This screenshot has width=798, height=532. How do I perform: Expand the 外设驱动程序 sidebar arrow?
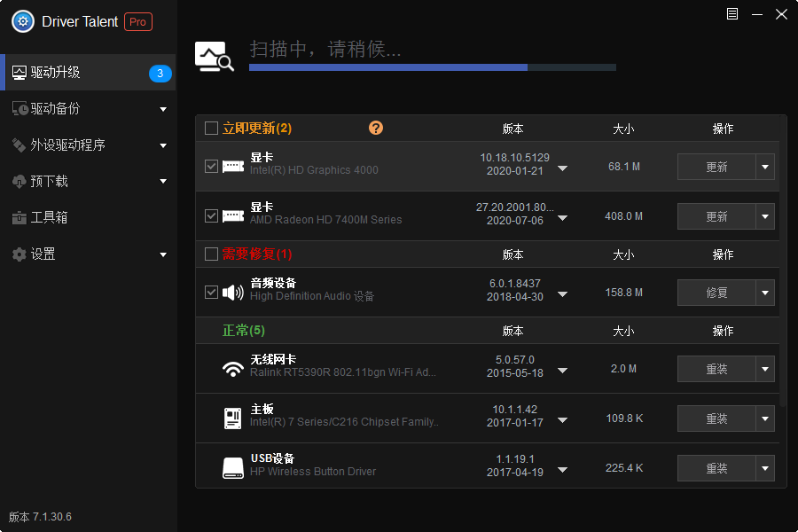coord(163,145)
